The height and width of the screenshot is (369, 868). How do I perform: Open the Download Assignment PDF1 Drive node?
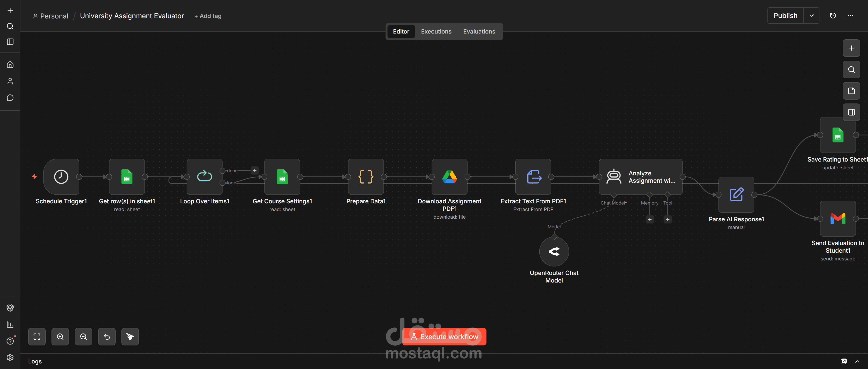click(x=450, y=177)
